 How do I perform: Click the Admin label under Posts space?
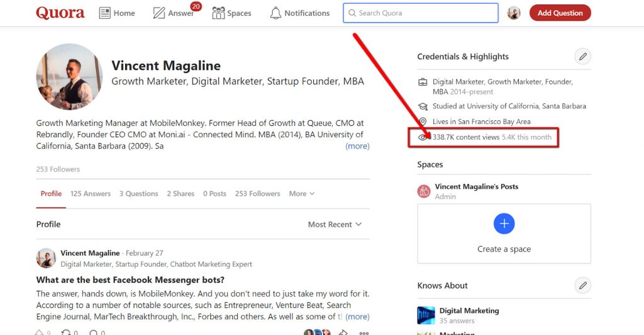pos(445,196)
